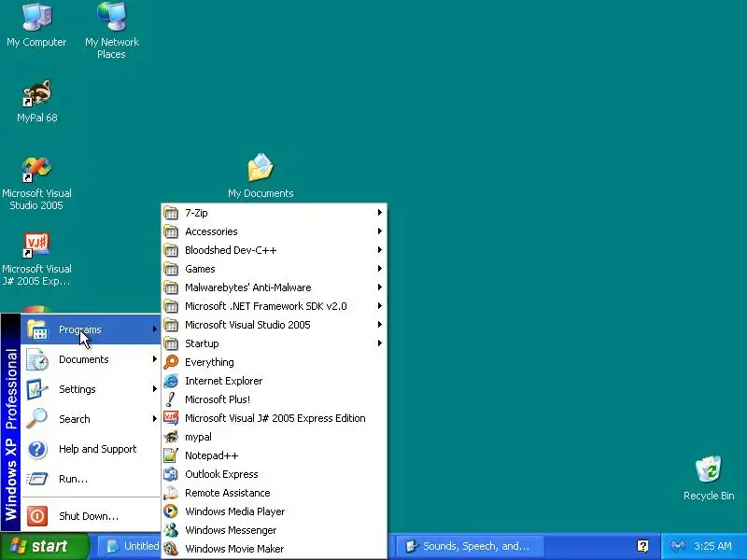Launch Notepad++ from its text label
Screen dimensions: 747x560
tap(212, 455)
